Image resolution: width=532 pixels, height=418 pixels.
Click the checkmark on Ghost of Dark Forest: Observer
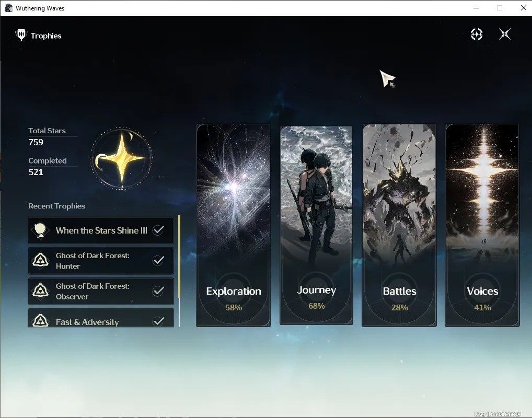[158, 291]
